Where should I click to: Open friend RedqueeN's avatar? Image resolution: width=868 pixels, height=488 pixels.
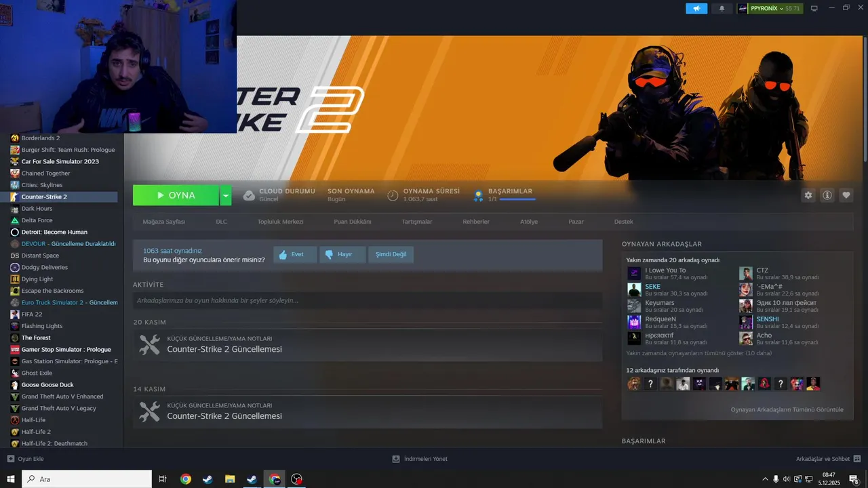pos(634,323)
